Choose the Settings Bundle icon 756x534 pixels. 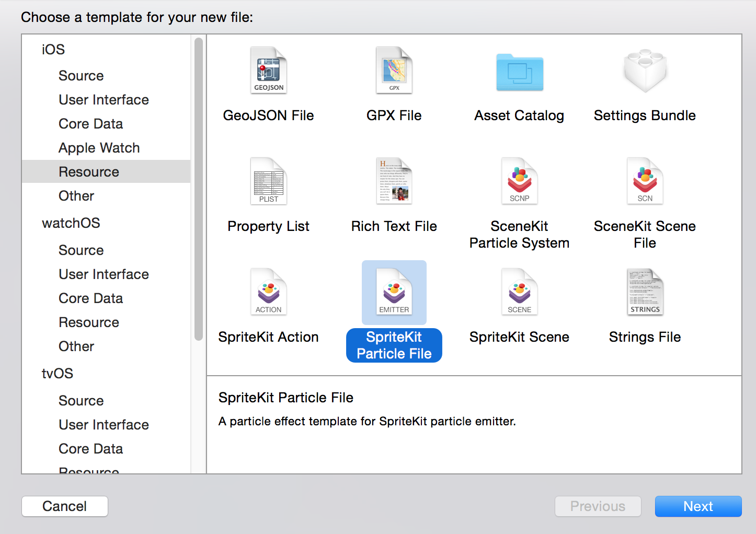pyautogui.click(x=645, y=71)
